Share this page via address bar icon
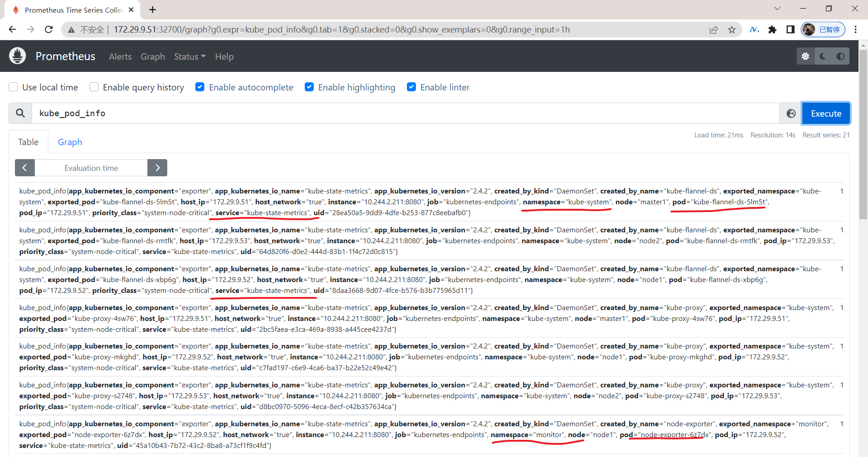The width and height of the screenshot is (868, 457). [714, 30]
